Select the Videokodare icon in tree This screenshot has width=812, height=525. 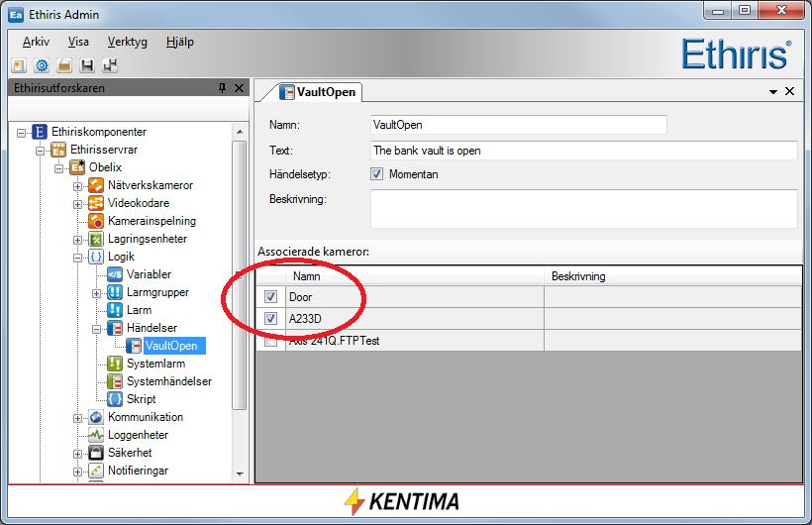96,203
